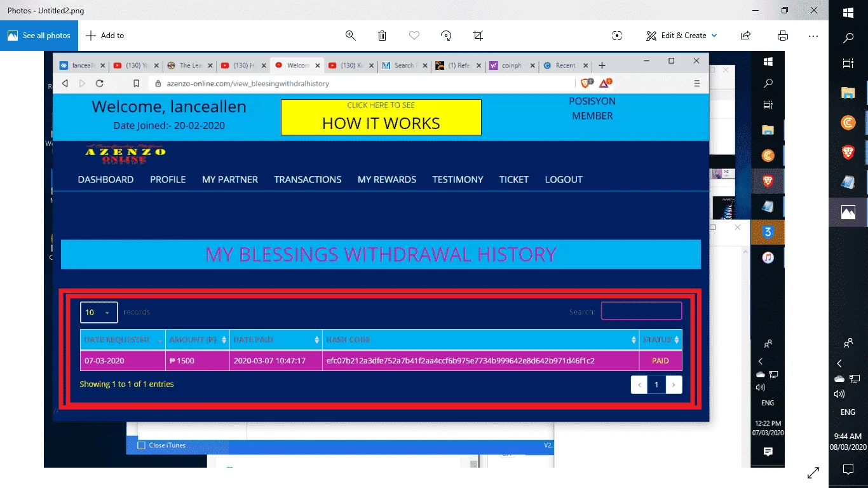
Task: Switch to the 'The Lea' browser tab
Action: [190, 65]
